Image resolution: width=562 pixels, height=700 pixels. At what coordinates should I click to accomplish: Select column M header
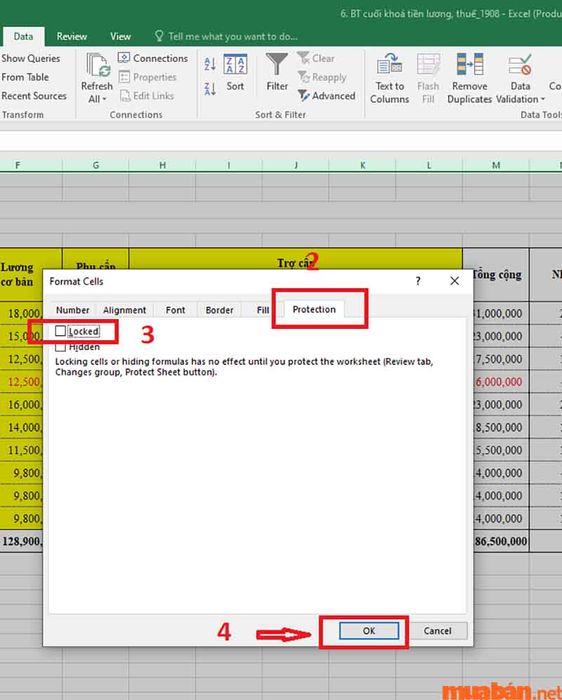[x=496, y=165]
